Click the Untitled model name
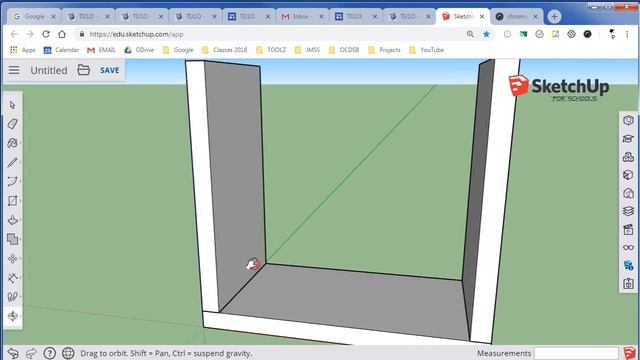The image size is (640, 360). coord(49,70)
